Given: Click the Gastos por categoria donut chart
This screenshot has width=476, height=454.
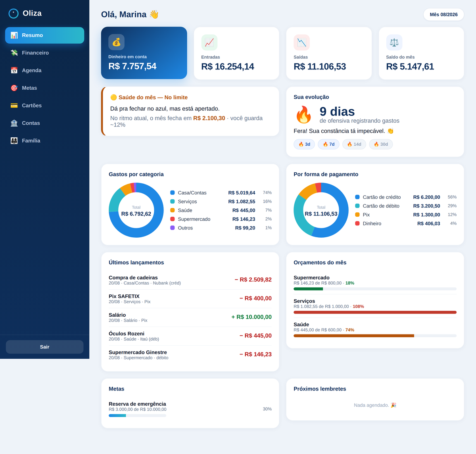Looking at the screenshot, I should [x=136, y=210].
